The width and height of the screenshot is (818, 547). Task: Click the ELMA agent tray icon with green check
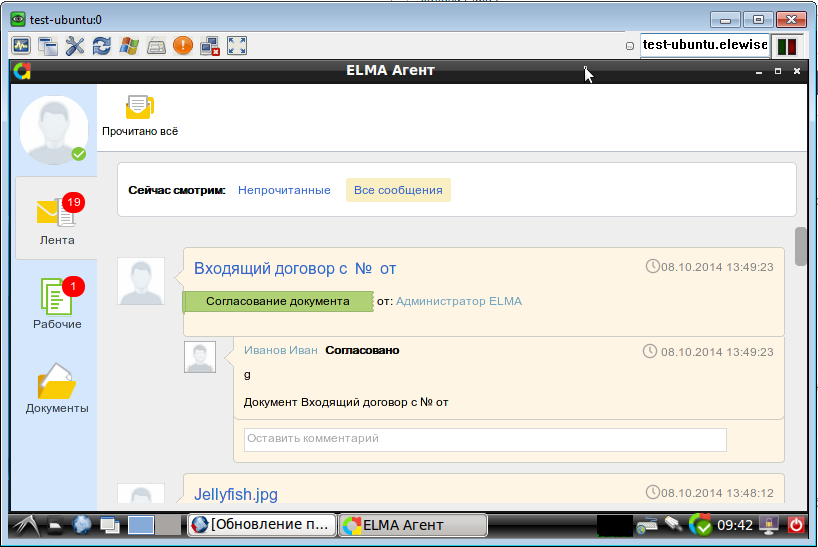click(x=700, y=525)
